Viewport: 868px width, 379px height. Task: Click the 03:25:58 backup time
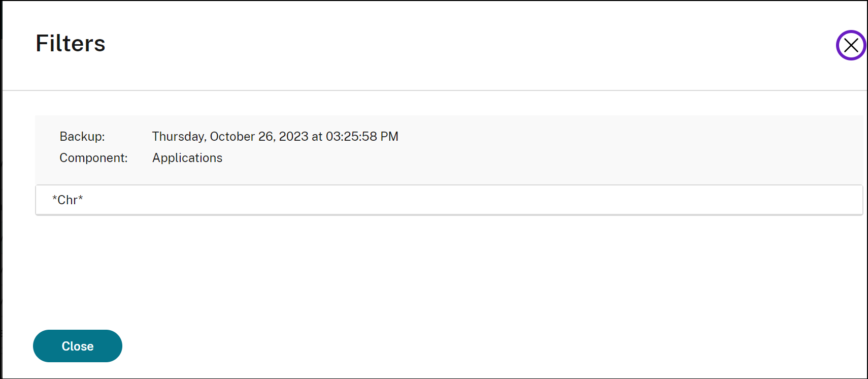tap(351, 137)
